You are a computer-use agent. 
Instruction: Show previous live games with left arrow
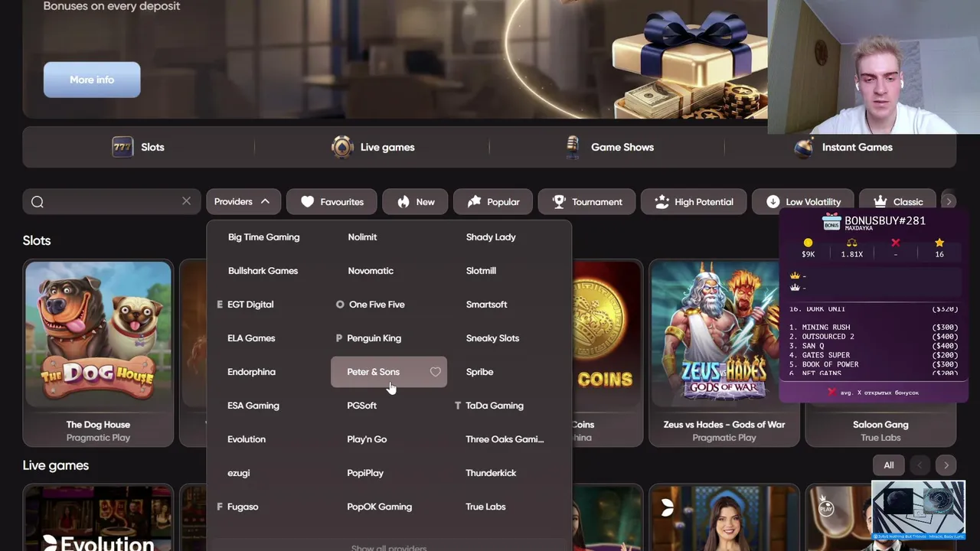pos(920,465)
